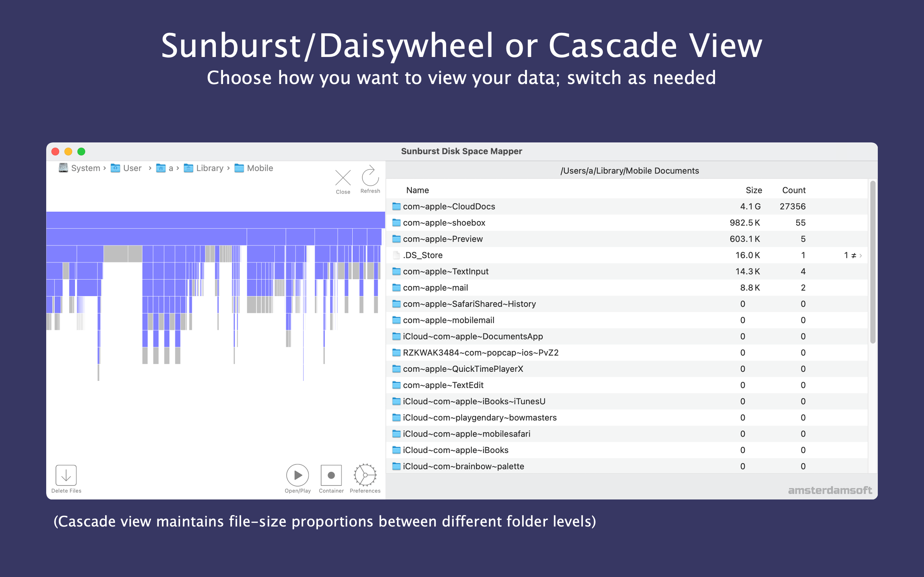Select the iCloud~com~brainbow~palette folder
924x577 pixels.
coord(627,466)
